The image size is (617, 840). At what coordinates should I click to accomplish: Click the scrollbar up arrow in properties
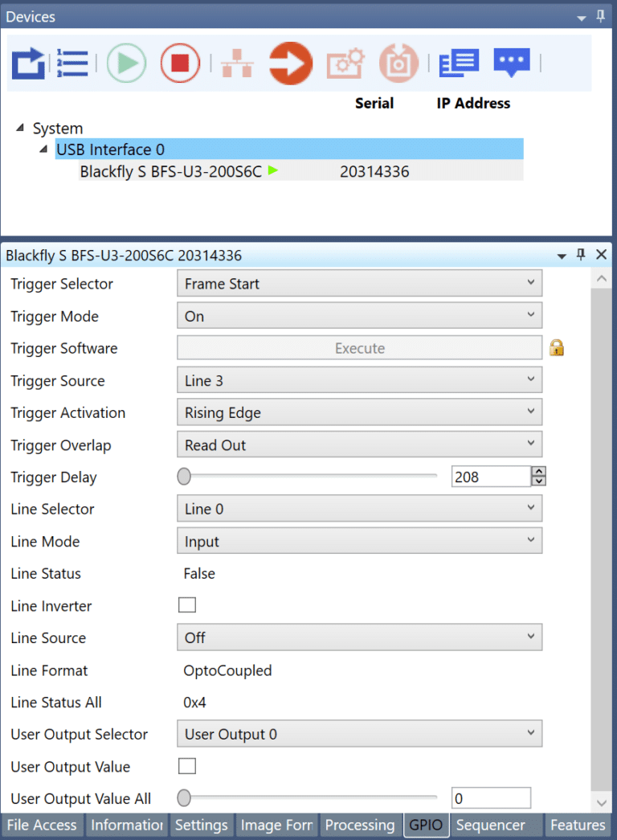tap(602, 279)
